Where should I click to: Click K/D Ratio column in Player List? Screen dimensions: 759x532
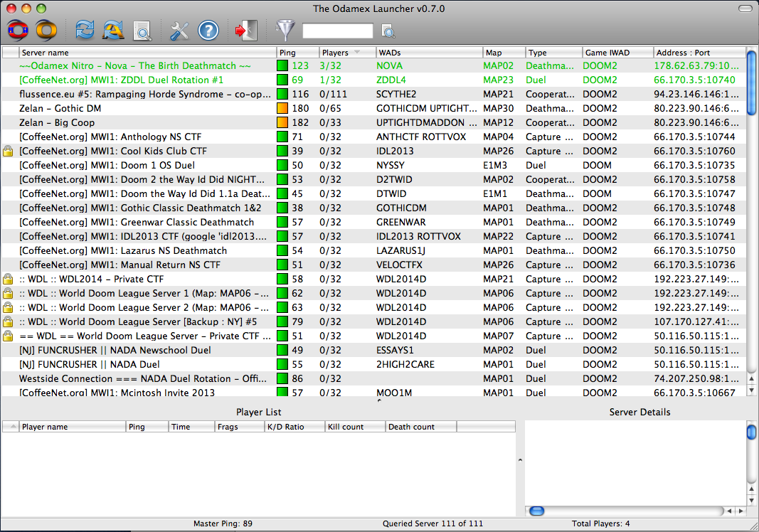pos(293,427)
